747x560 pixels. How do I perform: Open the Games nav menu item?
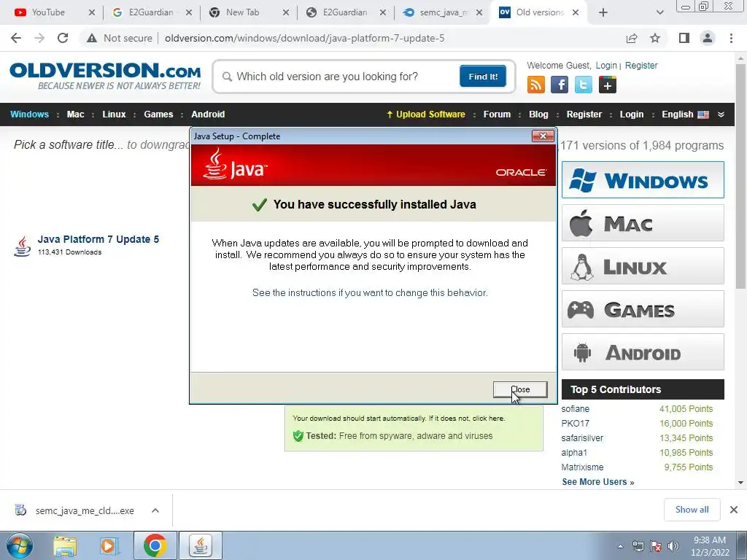158,114
